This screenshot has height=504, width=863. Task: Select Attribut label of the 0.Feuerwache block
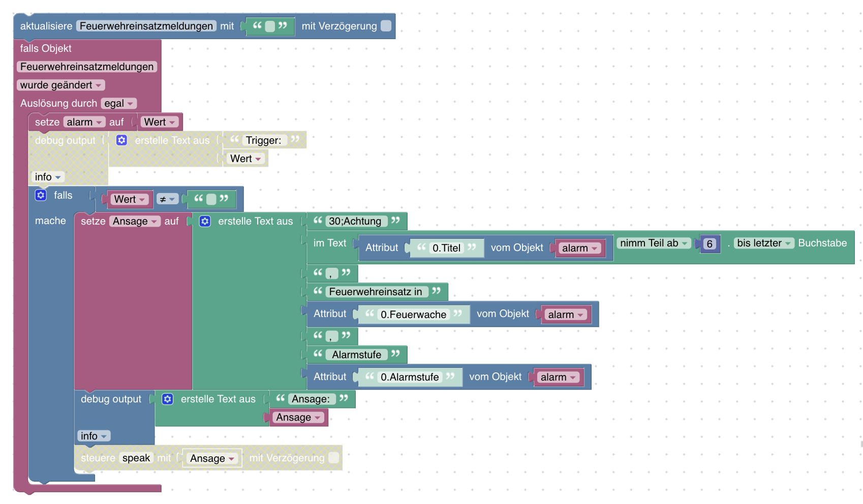tap(330, 313)
